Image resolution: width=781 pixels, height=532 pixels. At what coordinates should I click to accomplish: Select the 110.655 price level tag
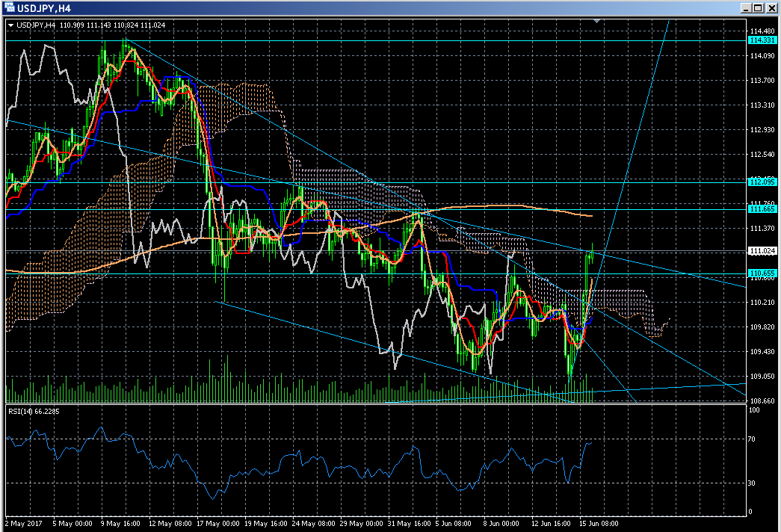coord(762,273)
